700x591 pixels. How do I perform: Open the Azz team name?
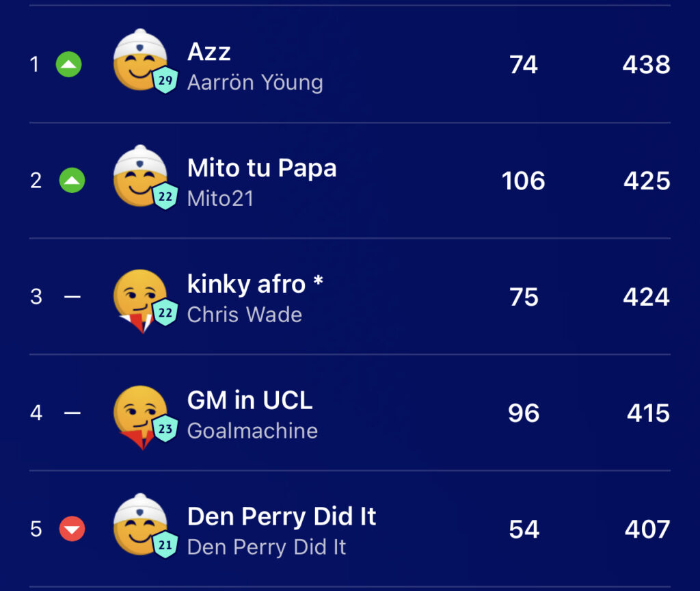(209, 52)
